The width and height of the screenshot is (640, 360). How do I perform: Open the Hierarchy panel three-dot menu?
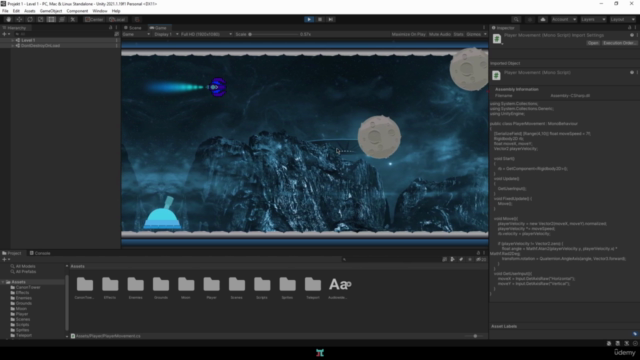[x=116, y=27]
